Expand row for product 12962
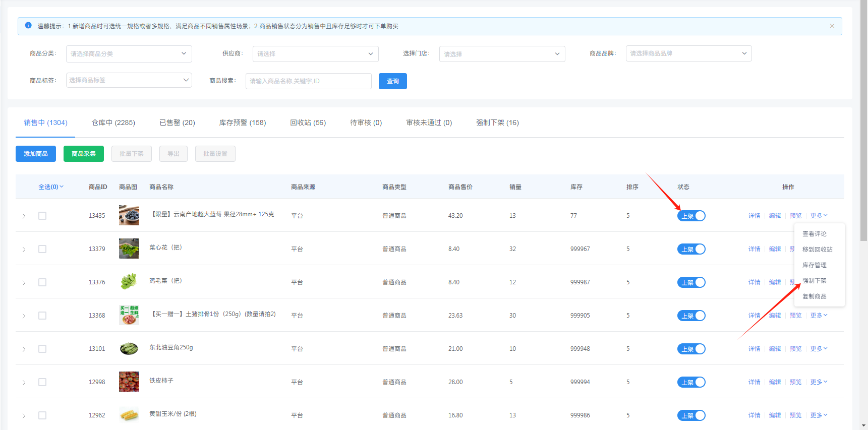 point(24,416)
